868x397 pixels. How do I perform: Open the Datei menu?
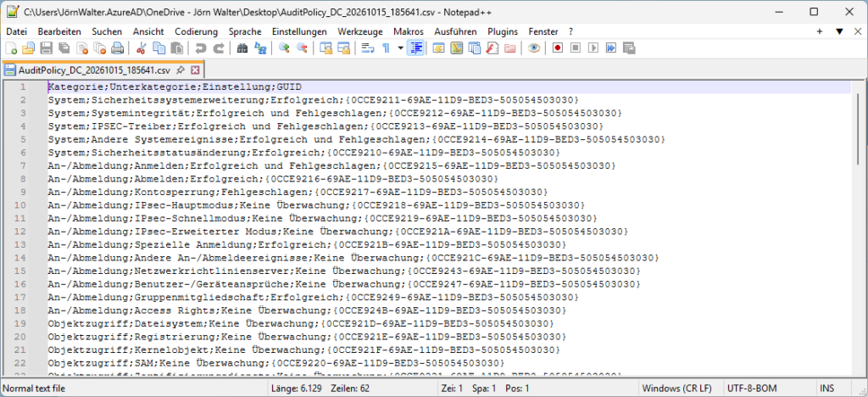16,31
